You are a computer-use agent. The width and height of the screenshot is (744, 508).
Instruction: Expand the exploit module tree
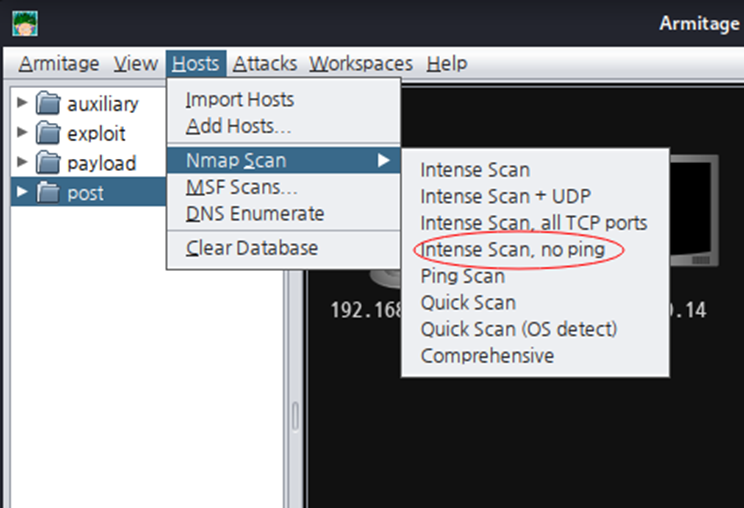[x=22, y=132]
